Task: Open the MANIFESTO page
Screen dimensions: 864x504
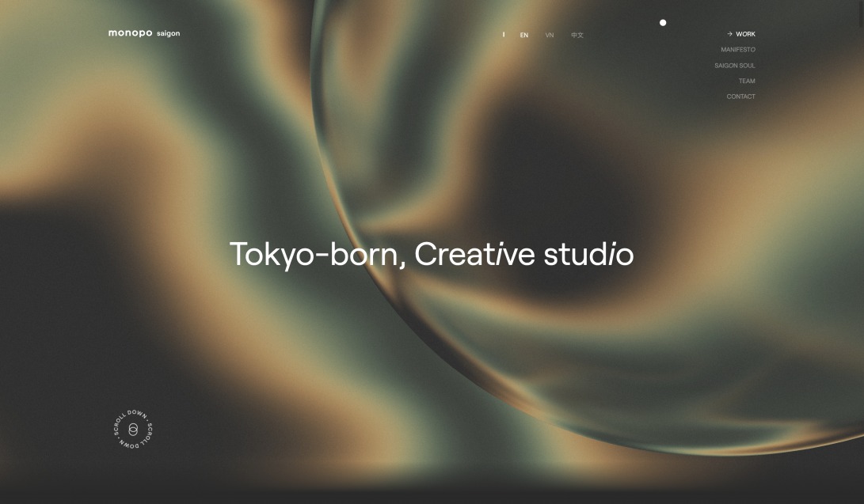Action: 736,49
